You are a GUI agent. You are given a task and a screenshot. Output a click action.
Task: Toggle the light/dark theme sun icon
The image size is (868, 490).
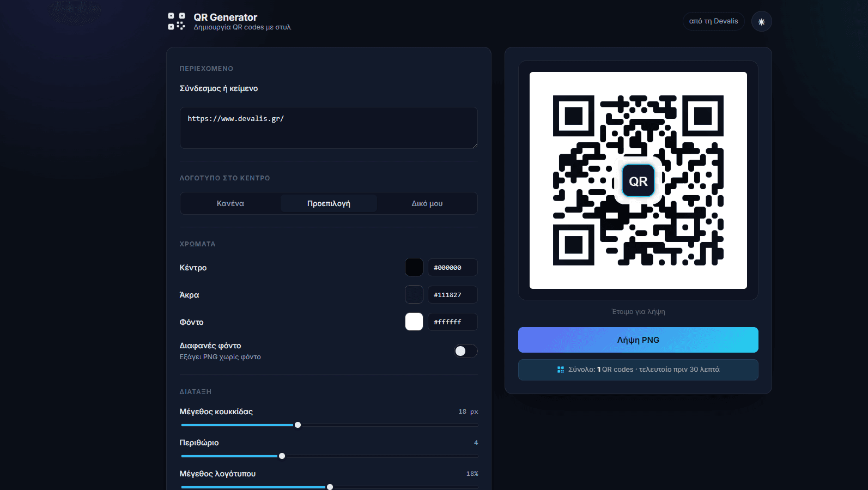tap(761, 21)
